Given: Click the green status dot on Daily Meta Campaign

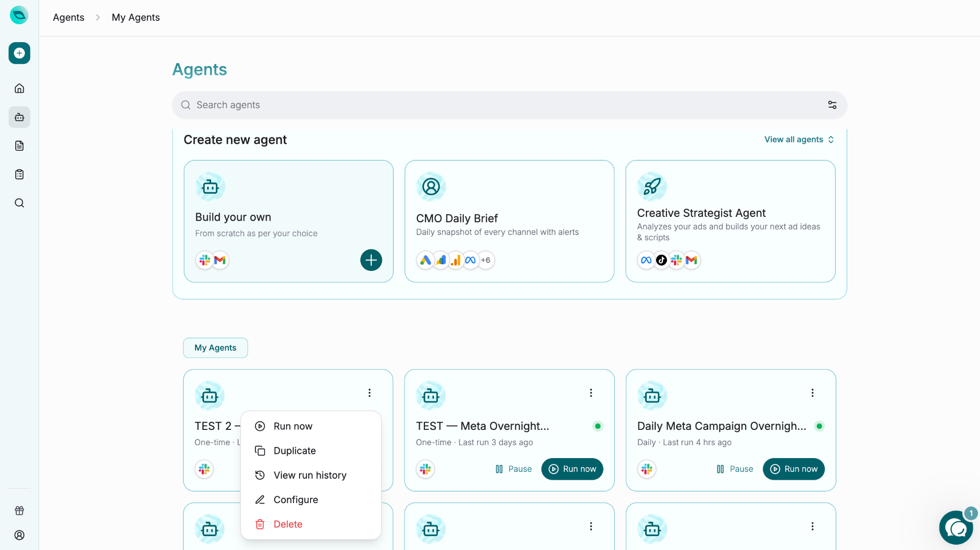Looking at the screenshot, I should (819, 426).
